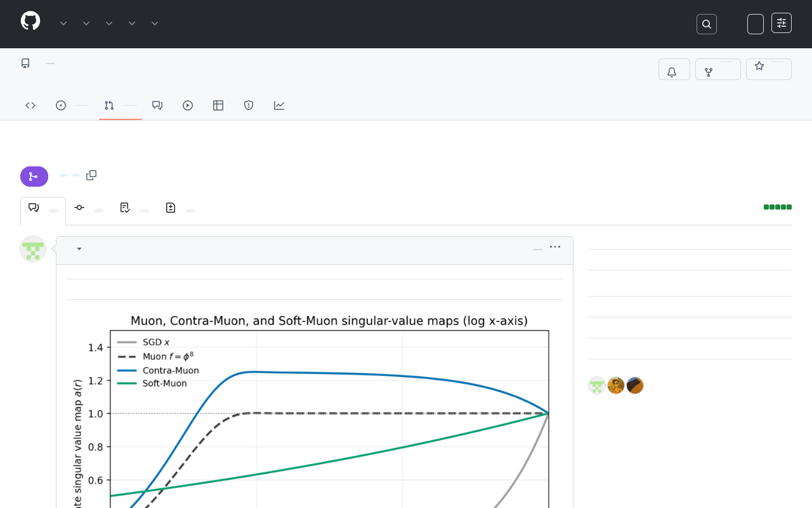Open notifications bell button
Viewport: 812px width, 508px height.
point(674,69)
